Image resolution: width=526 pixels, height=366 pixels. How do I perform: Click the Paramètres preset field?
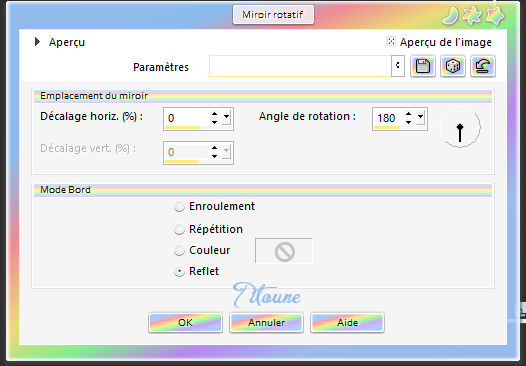300,66
